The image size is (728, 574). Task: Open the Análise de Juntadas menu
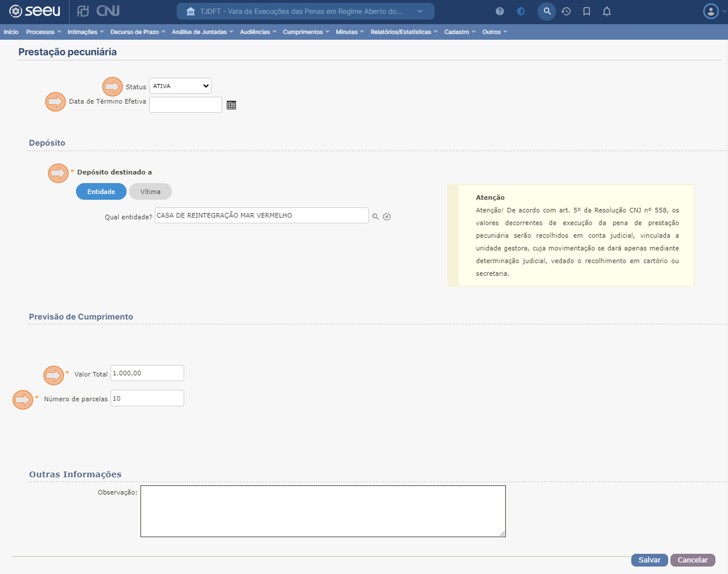203,32
